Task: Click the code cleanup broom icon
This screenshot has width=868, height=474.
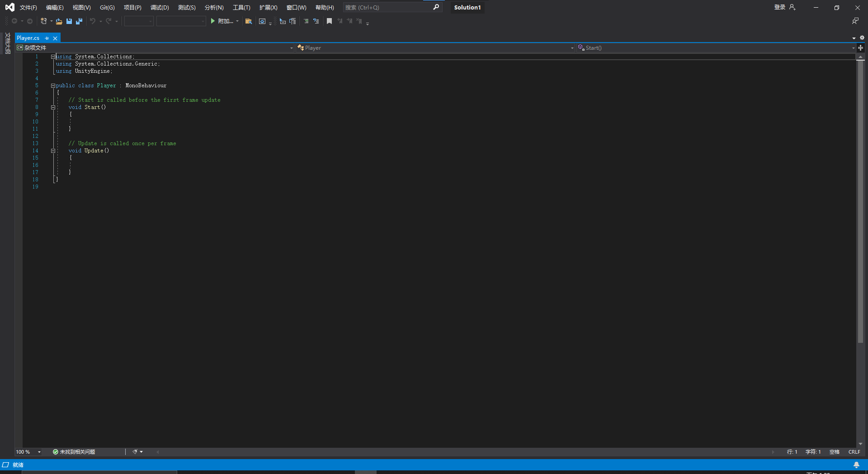Action: coord(135,452)
